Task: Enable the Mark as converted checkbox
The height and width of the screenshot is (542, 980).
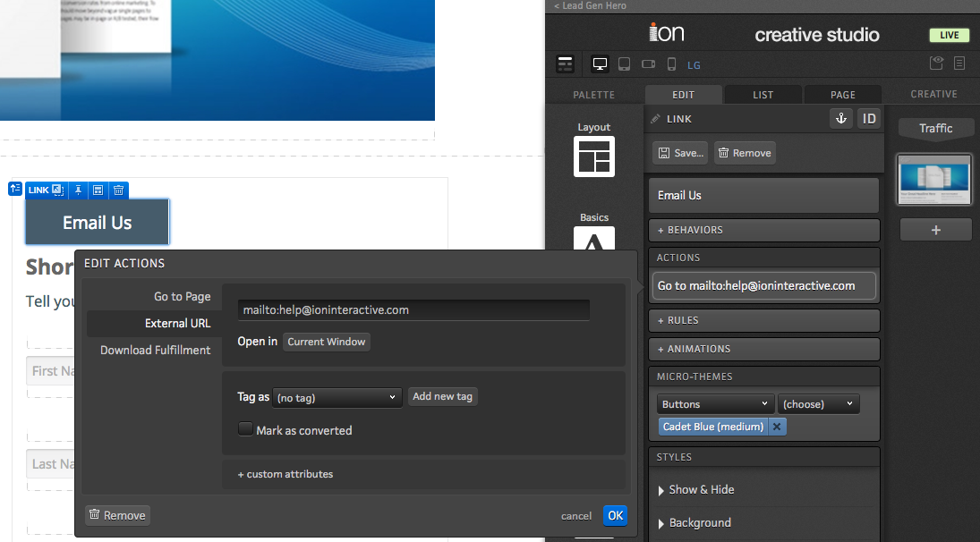Action: (245, 429)
